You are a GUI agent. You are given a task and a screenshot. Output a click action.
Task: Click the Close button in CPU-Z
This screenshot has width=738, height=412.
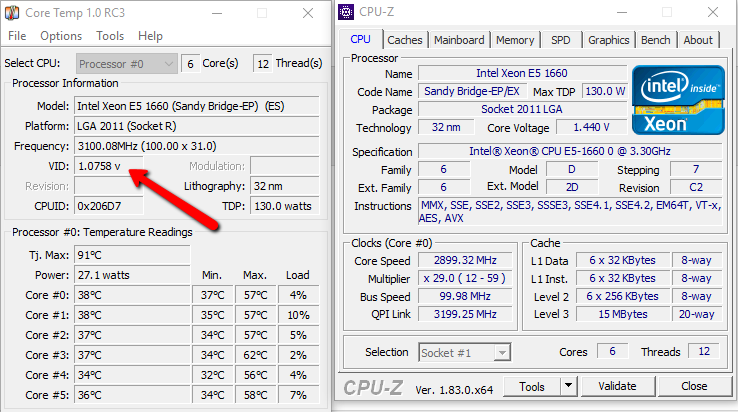tap(694, 387)
